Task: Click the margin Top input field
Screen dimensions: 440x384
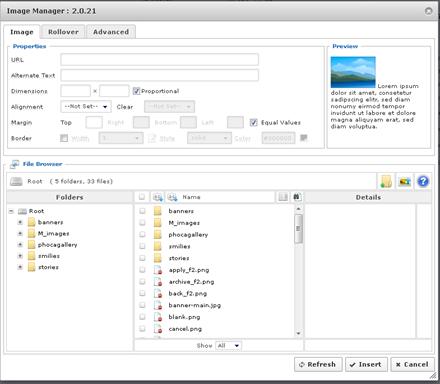Action: (94, 122)
